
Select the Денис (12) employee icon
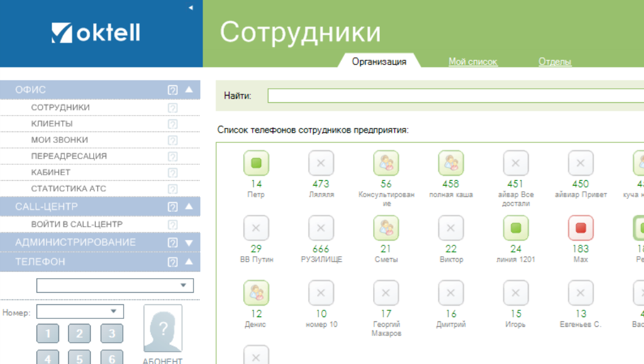point(256,293)
